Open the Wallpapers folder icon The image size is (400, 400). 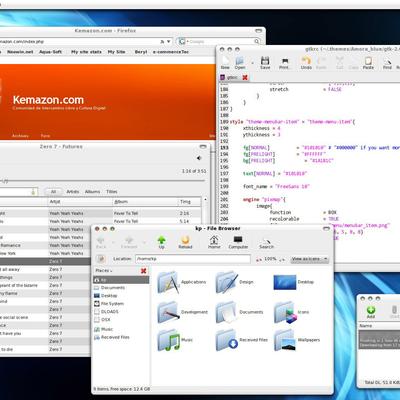(285, 340)
